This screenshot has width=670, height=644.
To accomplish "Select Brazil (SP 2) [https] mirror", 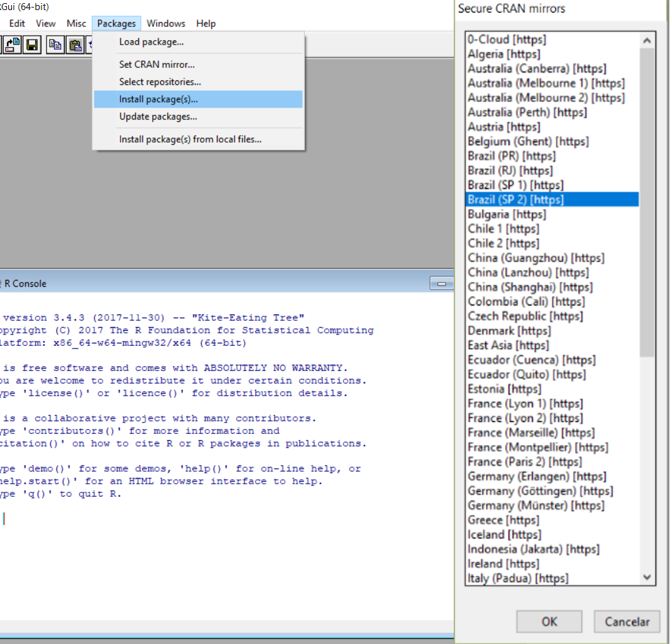I will pyautogui.click(x=515, y=199).
